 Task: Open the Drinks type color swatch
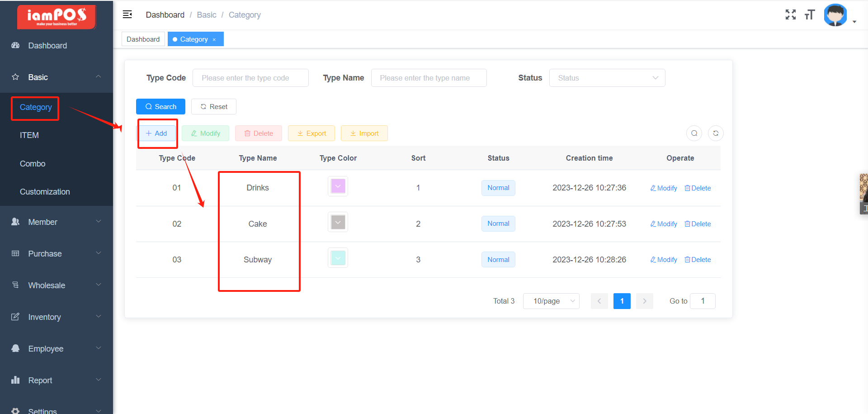point(338,186)
